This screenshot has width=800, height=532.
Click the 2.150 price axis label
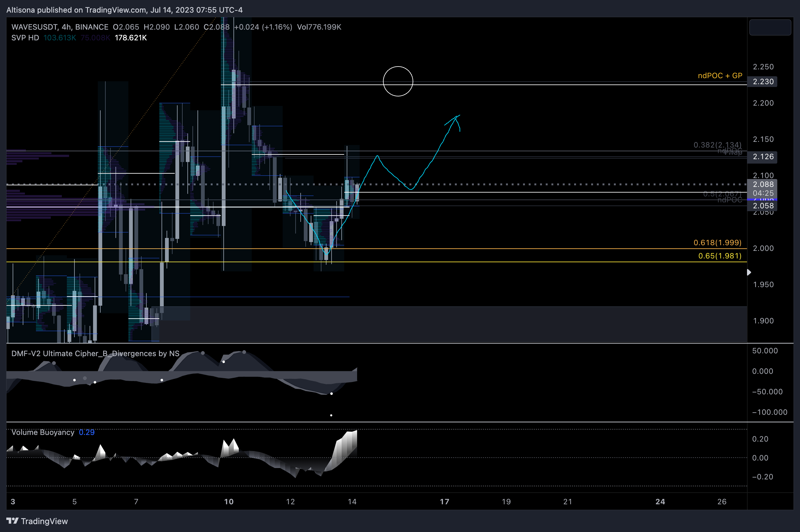tap(763, 139)
